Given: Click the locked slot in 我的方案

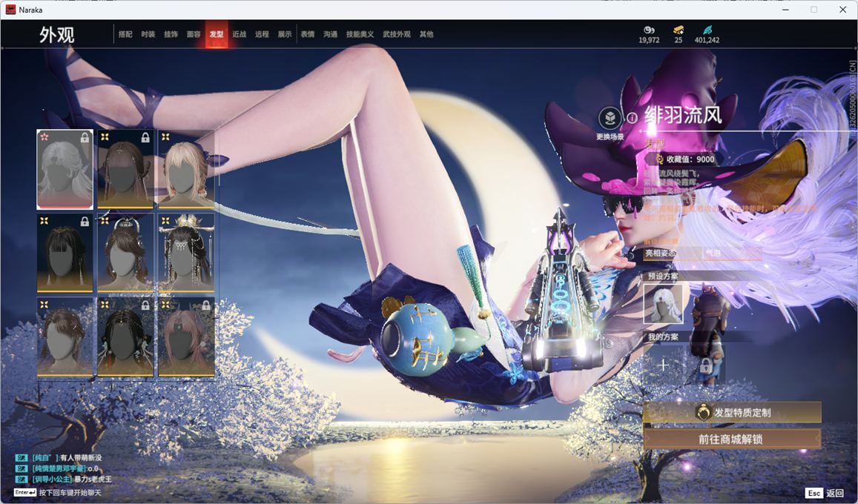Looking at the screenshot, I should (x=705, y=365).
